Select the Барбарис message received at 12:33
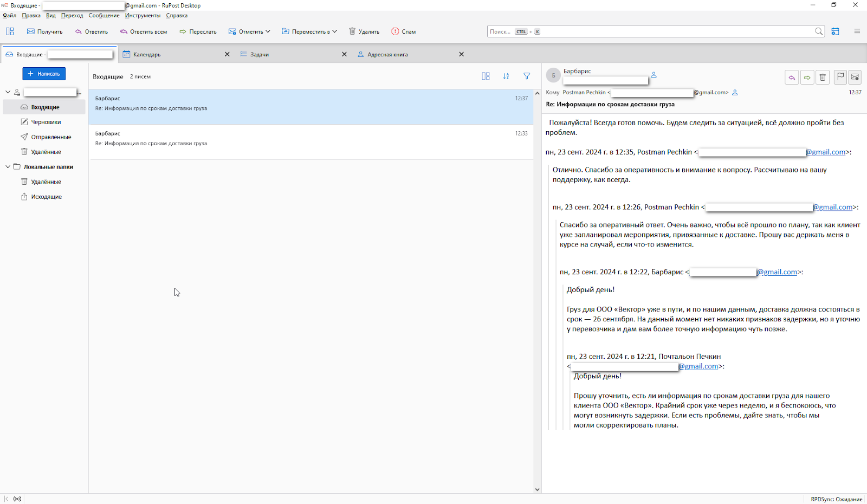 pos(311,142)
